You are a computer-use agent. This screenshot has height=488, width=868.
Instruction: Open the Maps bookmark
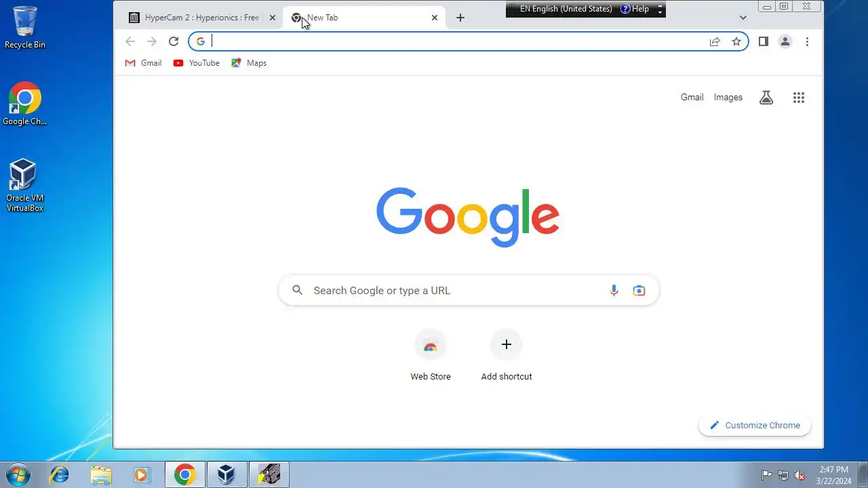(x=249, y=63)
